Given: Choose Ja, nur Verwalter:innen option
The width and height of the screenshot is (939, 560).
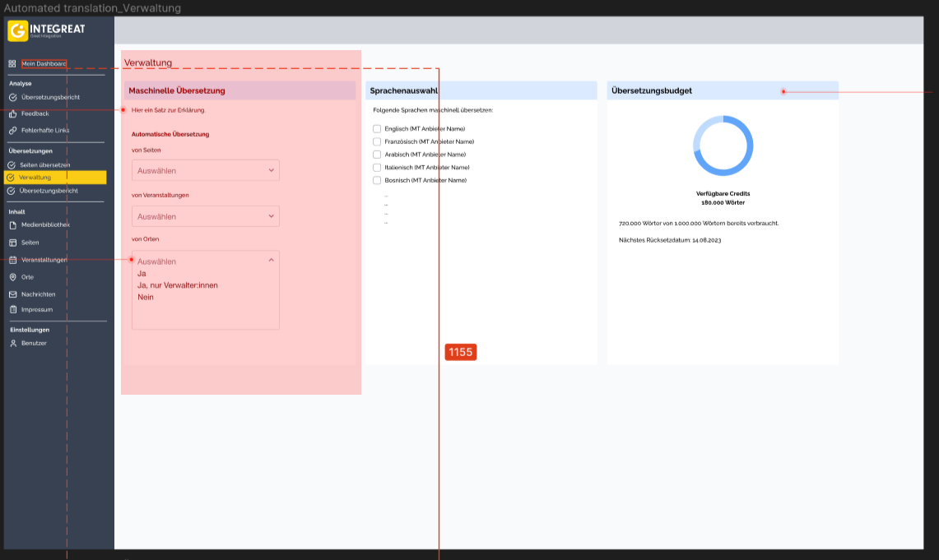Looking at the screenshot, I should 178,285.
